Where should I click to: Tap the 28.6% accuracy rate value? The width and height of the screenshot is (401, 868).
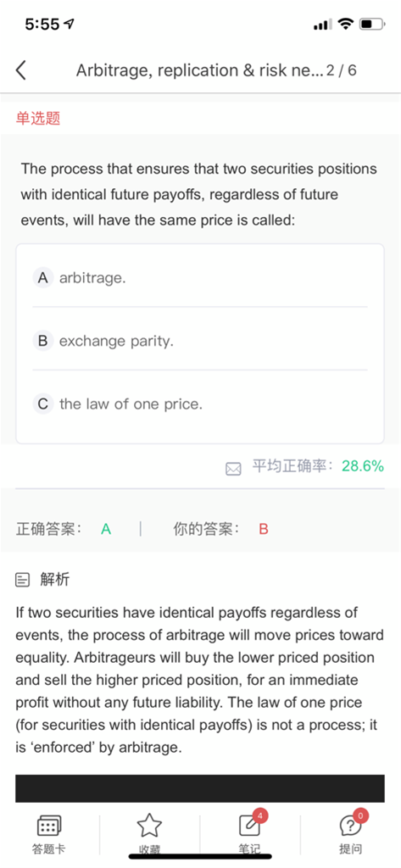363,466
